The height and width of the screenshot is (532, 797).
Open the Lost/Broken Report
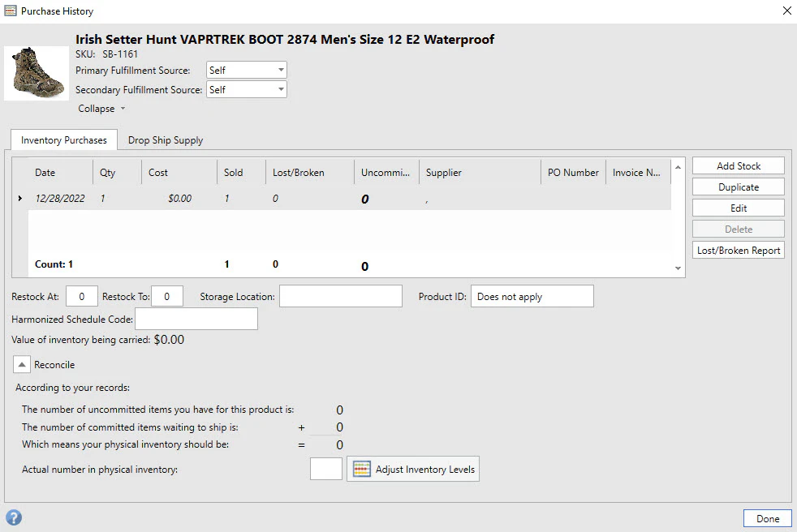coord(738,250)
